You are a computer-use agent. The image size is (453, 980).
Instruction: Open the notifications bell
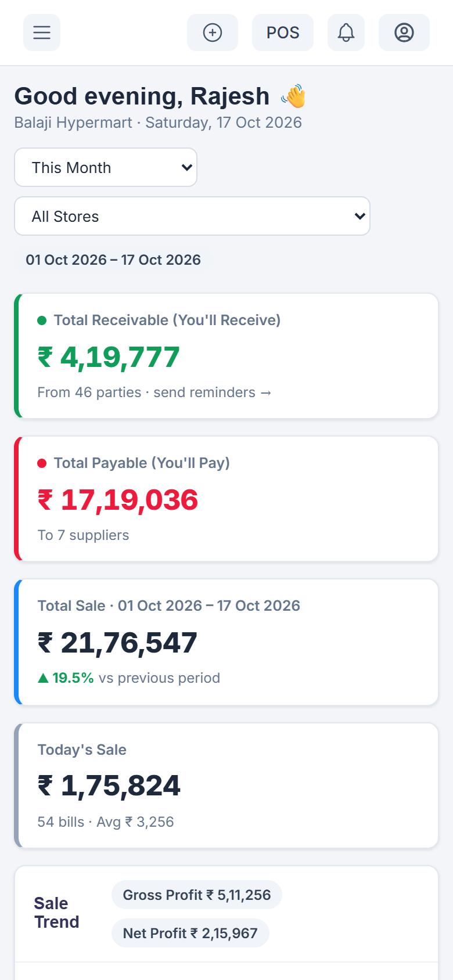[346, 33]
